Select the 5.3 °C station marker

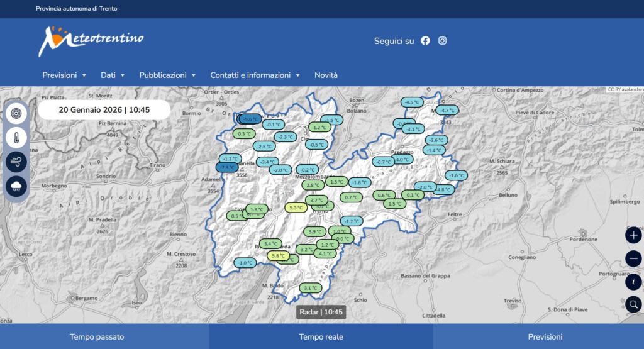tap(296, 208)
